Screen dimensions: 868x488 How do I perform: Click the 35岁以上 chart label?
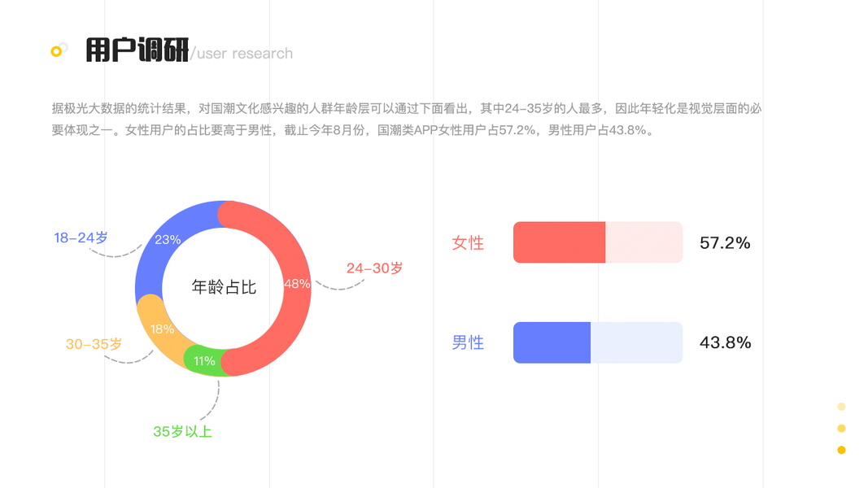click(x=182, y=432)
